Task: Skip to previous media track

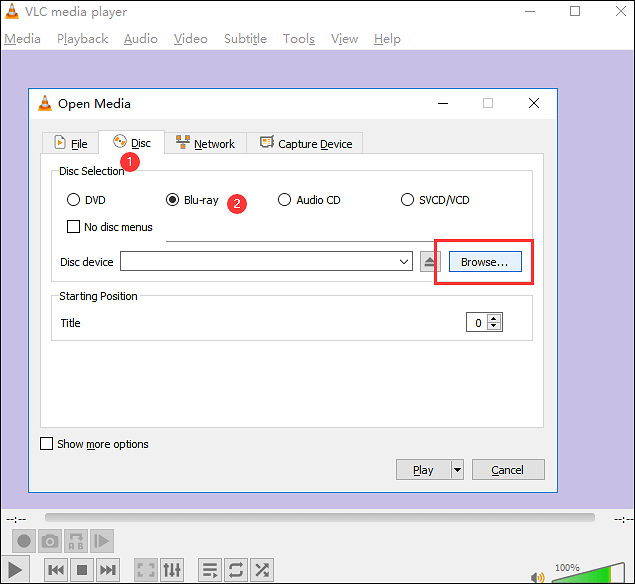Action: tap(56, 570)
